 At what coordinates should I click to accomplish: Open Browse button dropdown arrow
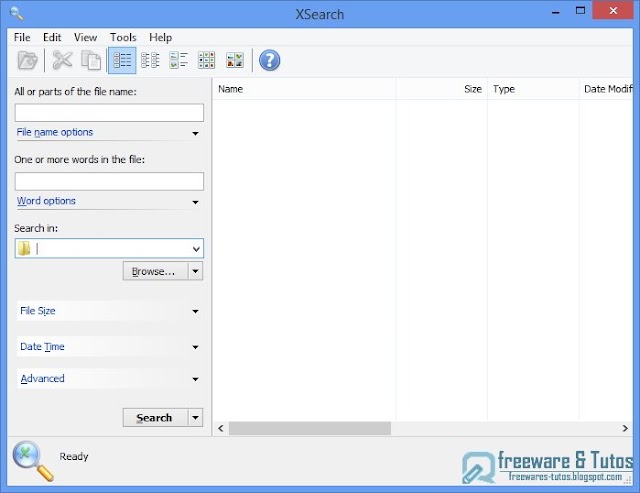196,271
